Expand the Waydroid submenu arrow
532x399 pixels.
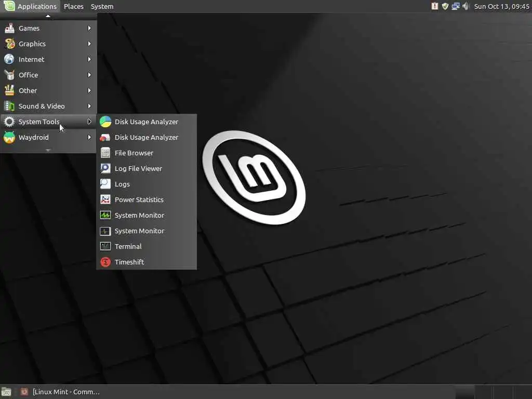89,137
